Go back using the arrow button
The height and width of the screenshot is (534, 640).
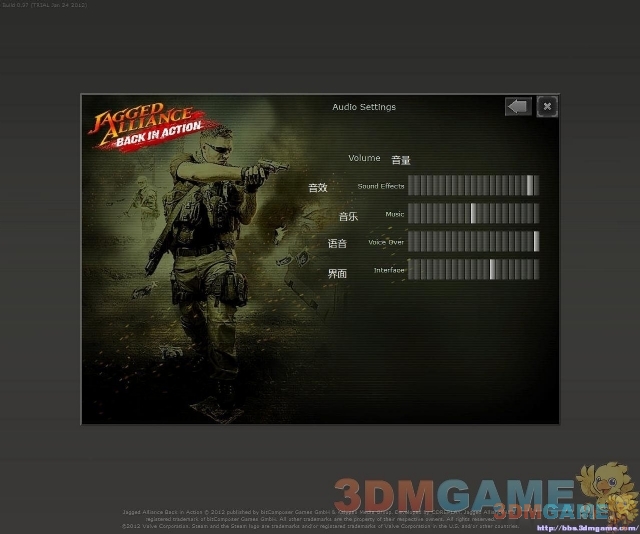tap(518, 107)
